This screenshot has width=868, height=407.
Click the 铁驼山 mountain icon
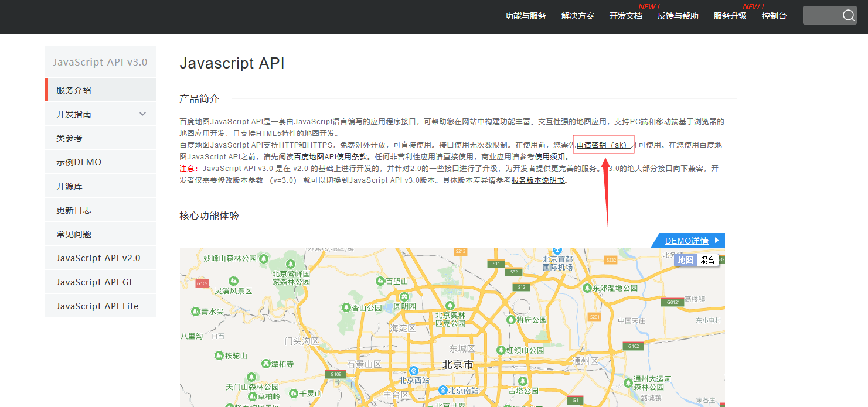(219, 355)
